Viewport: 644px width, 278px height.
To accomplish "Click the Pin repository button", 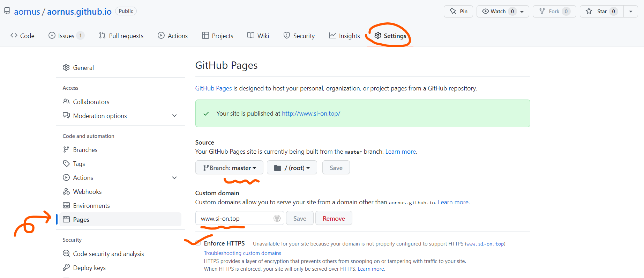I will (458, 11).
